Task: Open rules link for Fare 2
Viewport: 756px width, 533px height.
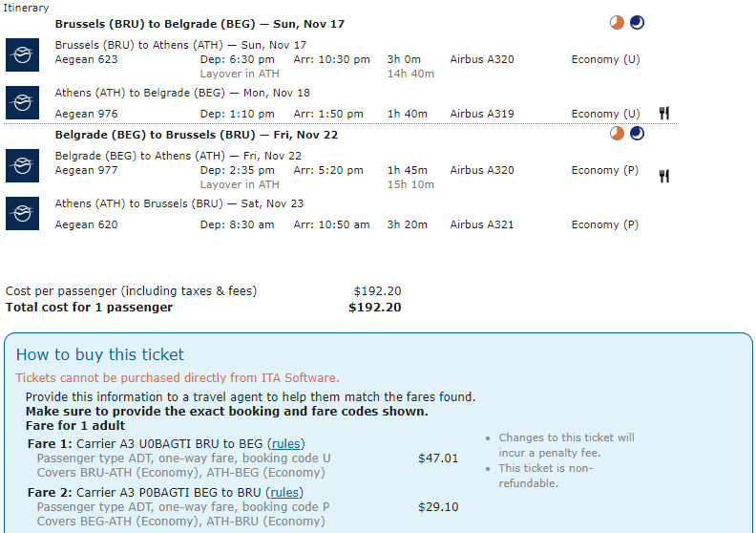Action: point(284,493)
